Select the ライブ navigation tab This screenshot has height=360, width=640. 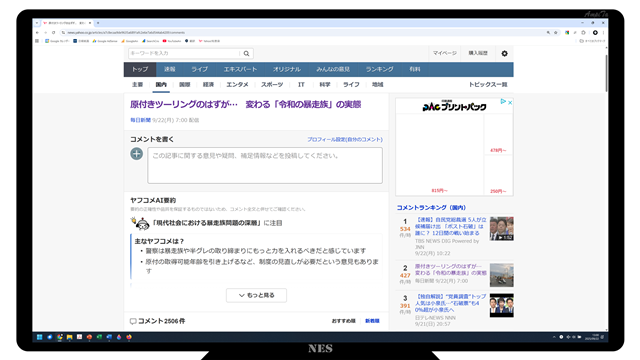click(x=200, y=69)
